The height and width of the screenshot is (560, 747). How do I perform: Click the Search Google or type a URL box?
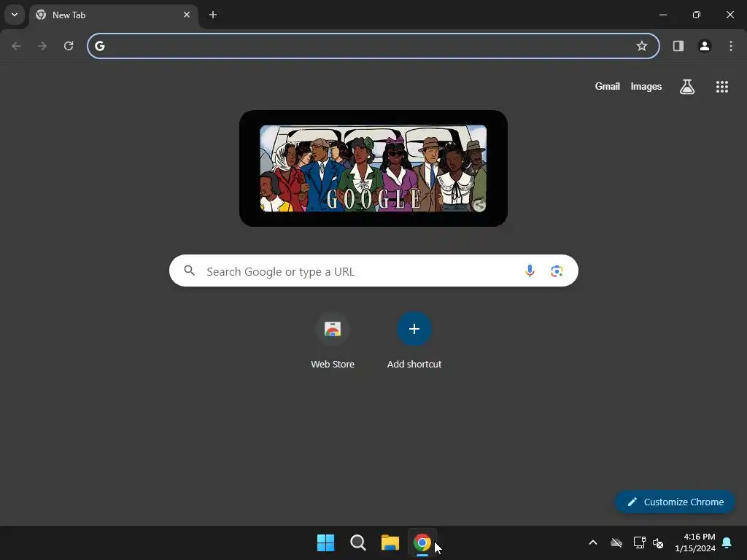click(373, 271)
